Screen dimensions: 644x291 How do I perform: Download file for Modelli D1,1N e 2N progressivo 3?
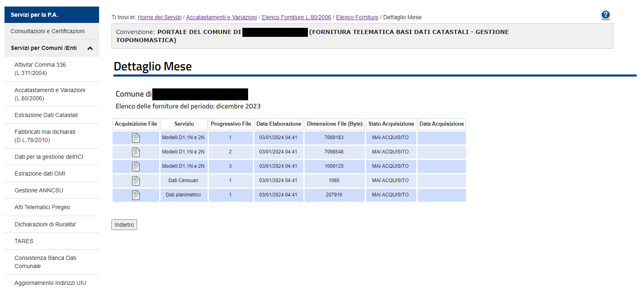(x=136, y=167)
